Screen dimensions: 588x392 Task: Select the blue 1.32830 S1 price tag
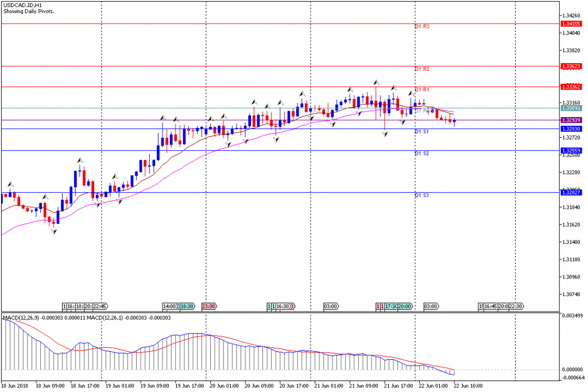coord(571,129)
